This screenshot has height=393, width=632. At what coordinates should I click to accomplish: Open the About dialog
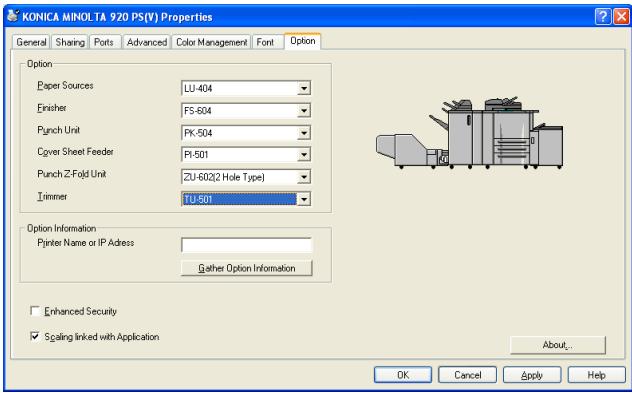[x=558, y=345]
